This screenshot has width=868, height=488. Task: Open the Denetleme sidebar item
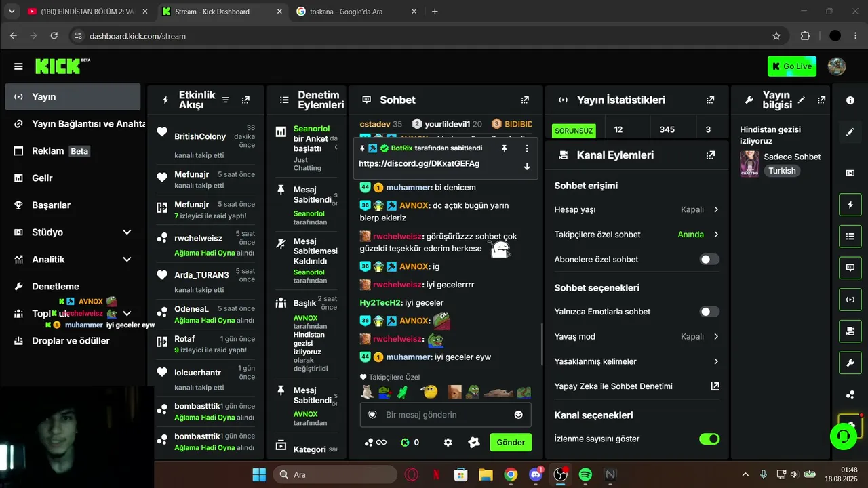click(73, 286)
